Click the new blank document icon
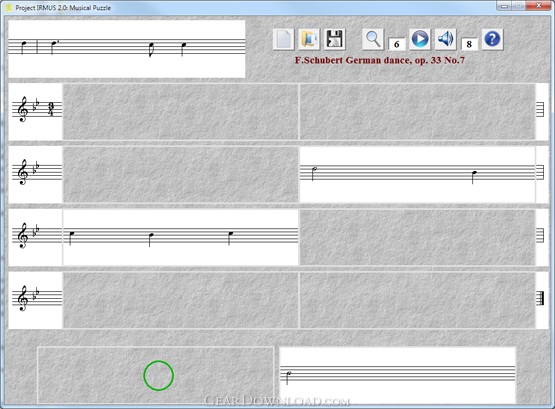Image resolution: width=555 pixels, height=409 pixels. [x=284, y=39]
